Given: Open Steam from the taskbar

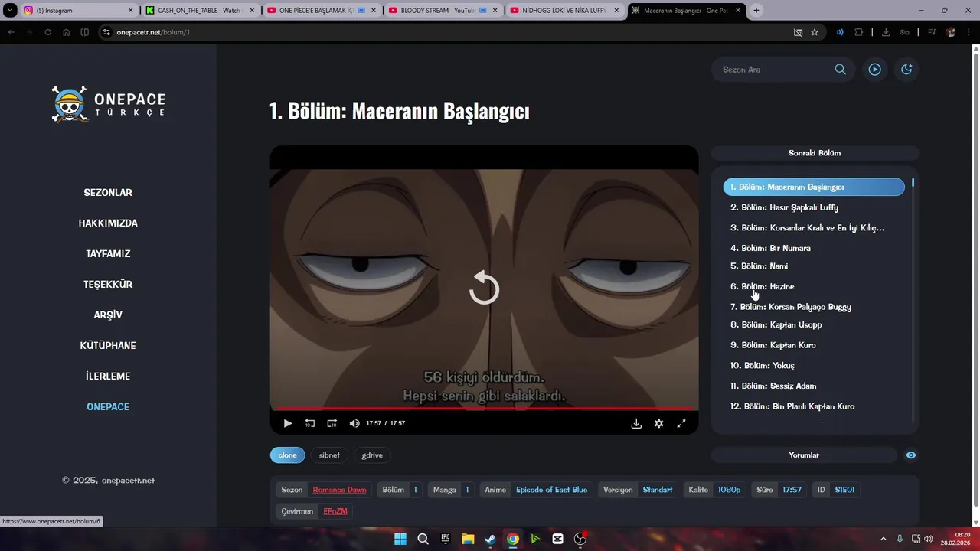Looking at the screenshot, I should [x=490, y=539].
